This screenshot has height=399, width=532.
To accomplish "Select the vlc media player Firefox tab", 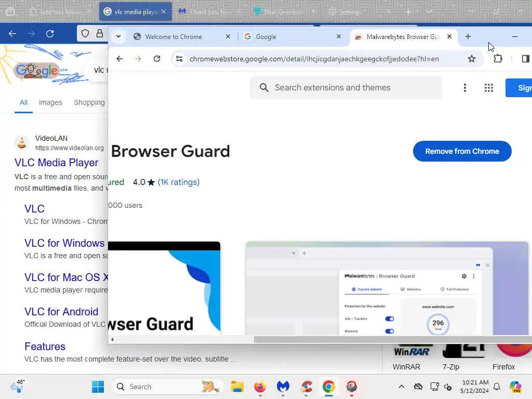I will [136, 11].
